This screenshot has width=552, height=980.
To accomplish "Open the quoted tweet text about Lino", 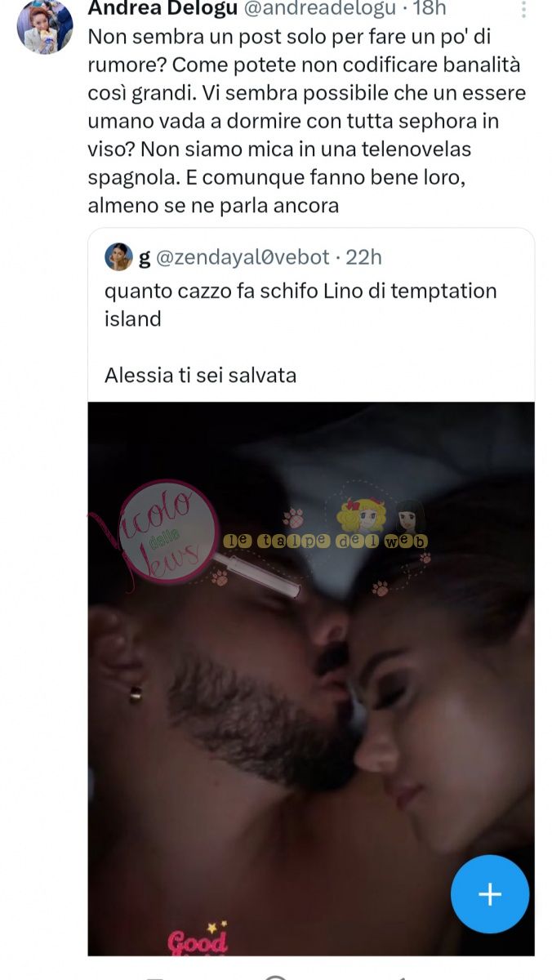I will click(300, 305).
